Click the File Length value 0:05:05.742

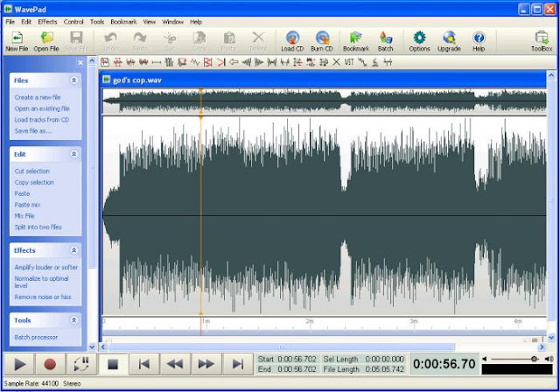pyautogui.click(x=385, y=369)
